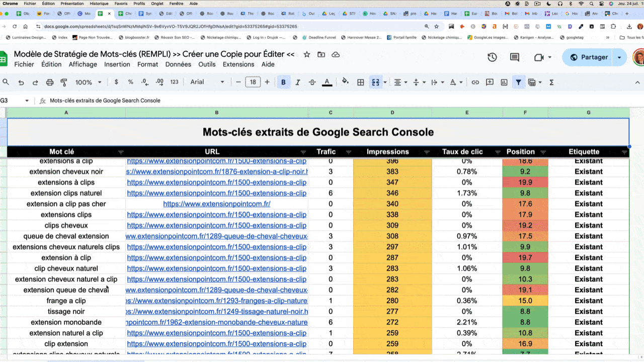Screen dimensions: 644x362
Task: Open the Insertion menu
Action: [117, 64]
